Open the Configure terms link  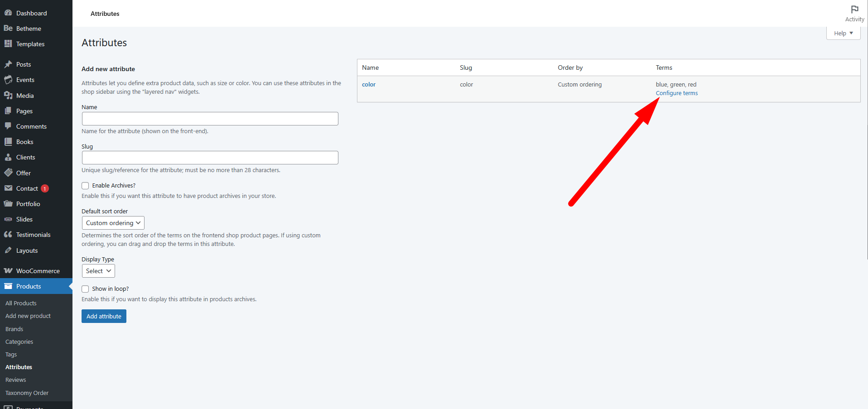point(676,93)
